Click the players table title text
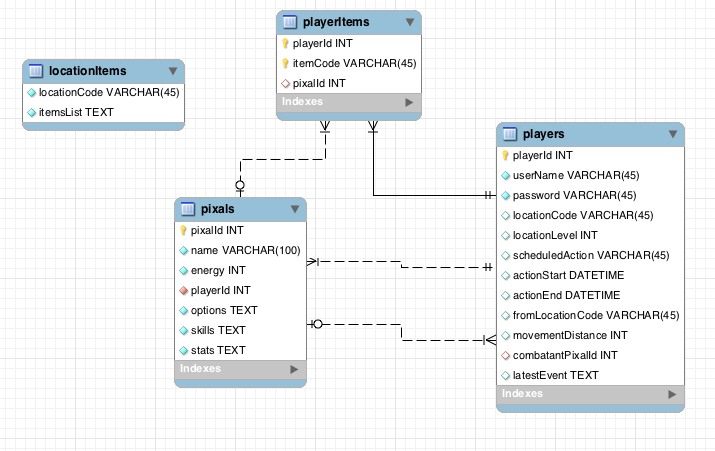This screenshot has height=451, width=715. click(x=544, y=134)
